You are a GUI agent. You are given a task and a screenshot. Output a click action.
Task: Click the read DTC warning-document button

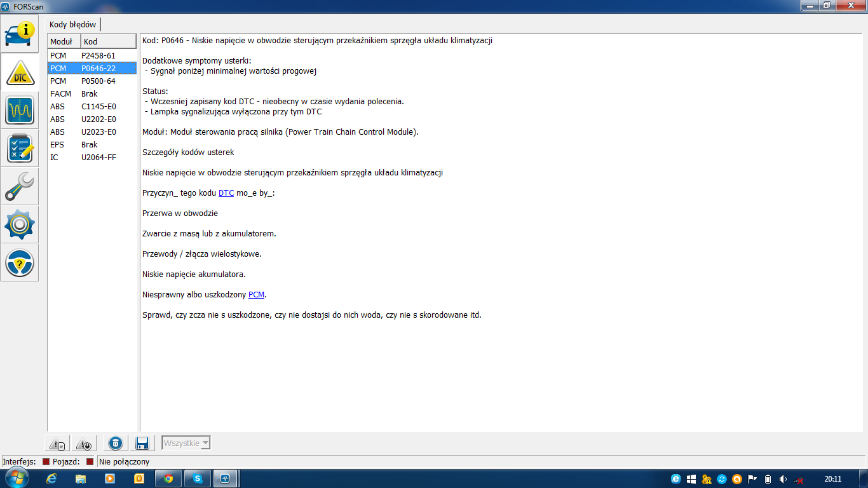58,444
